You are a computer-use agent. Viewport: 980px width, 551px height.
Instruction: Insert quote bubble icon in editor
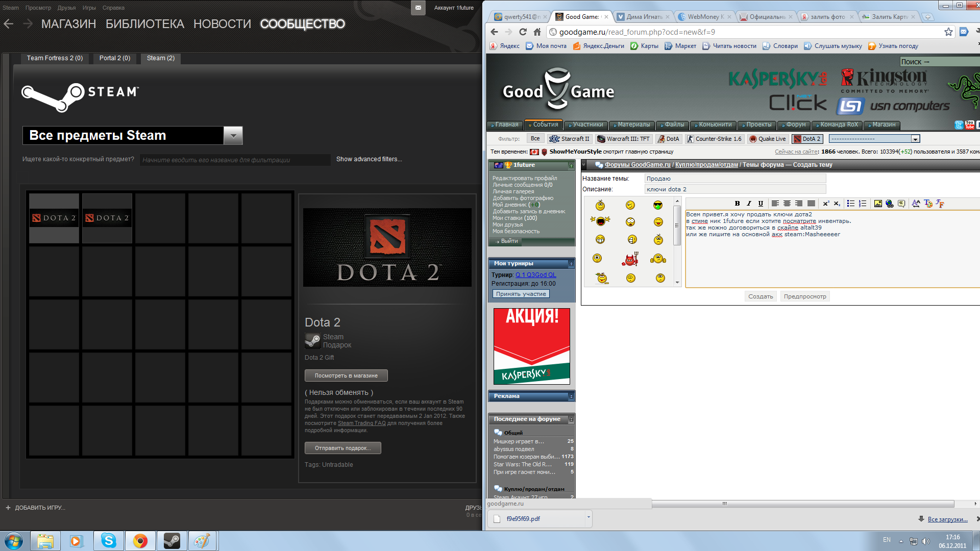[901, 204]
